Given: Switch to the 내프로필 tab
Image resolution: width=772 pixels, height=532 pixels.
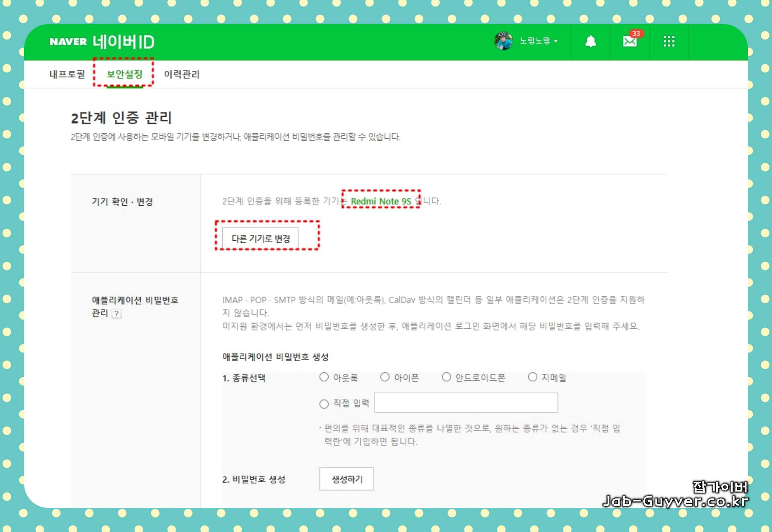Looking at the screenshot, I should [67, 75].
